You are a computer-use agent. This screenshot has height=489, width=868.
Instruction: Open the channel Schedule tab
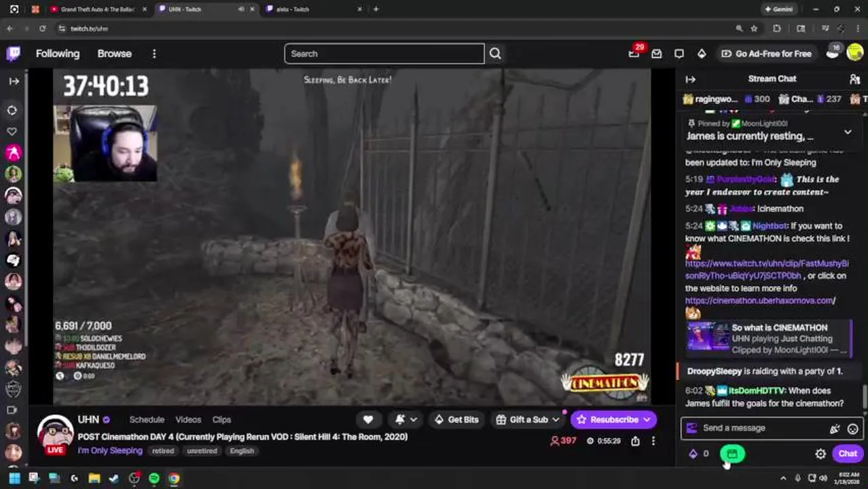147,420
